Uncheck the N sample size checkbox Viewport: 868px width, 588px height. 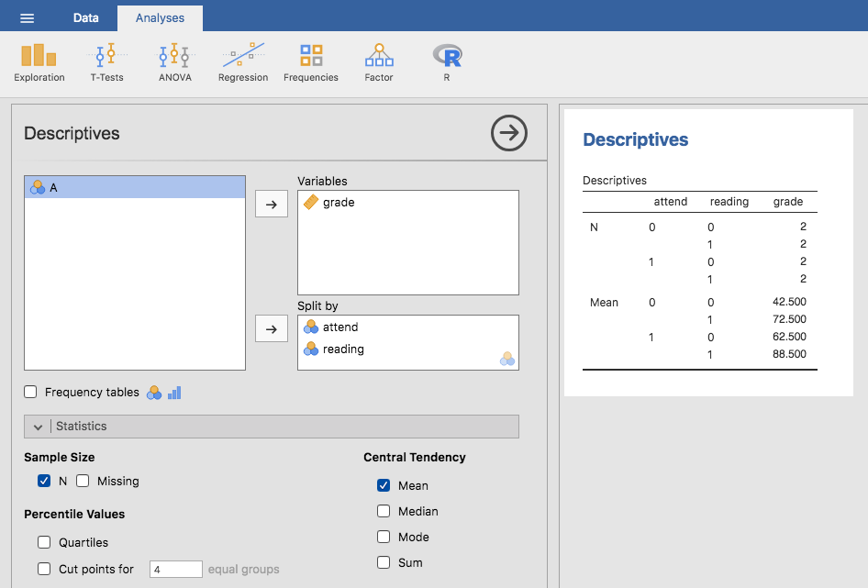tap(44, 481)
